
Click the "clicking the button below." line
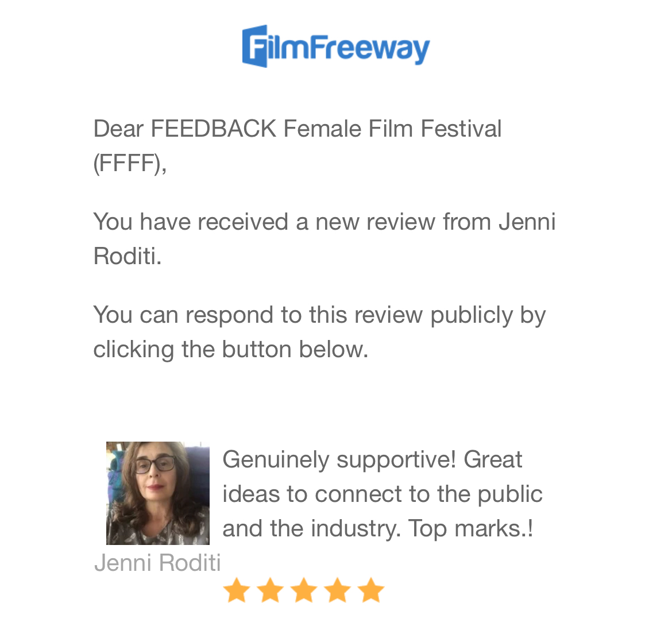tap(230, 349)
